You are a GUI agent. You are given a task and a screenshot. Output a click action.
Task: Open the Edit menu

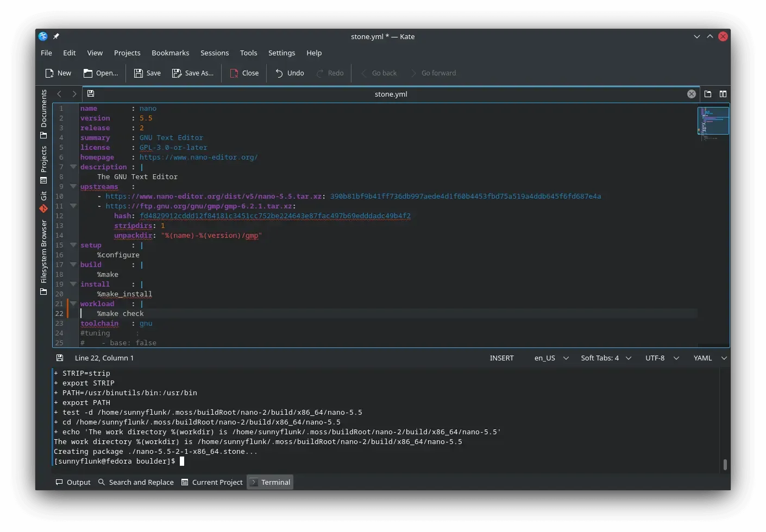tap(69, 53)
